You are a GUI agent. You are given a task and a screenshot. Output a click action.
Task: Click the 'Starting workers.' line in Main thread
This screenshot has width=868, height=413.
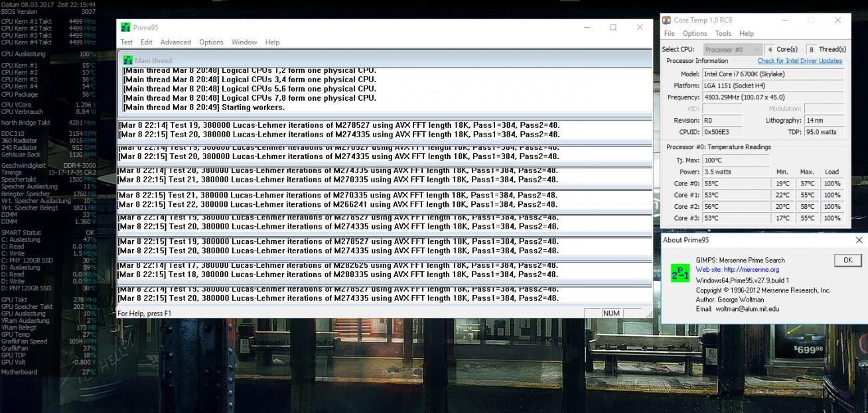[204, 107]
